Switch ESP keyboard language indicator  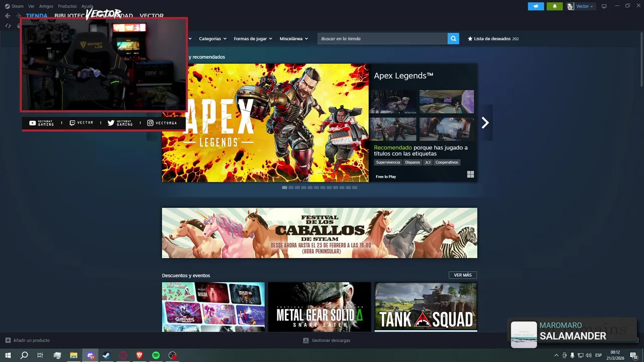tap(599, 355)
